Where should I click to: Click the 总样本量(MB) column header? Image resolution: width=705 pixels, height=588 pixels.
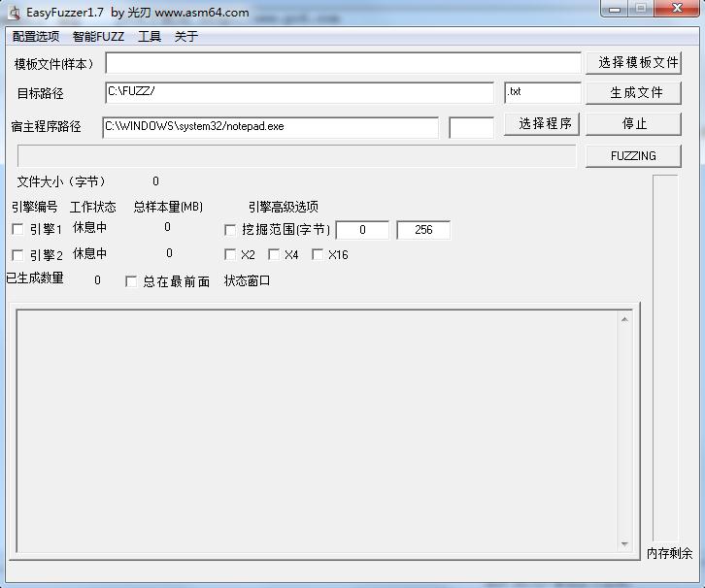pyautogui.click(x=168, y=207)
